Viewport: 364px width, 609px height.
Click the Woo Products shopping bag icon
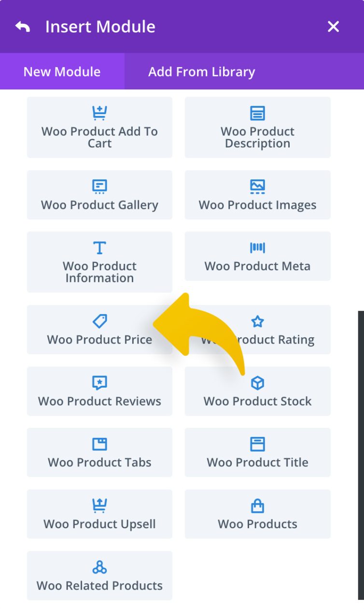click(x=257, y=505)
